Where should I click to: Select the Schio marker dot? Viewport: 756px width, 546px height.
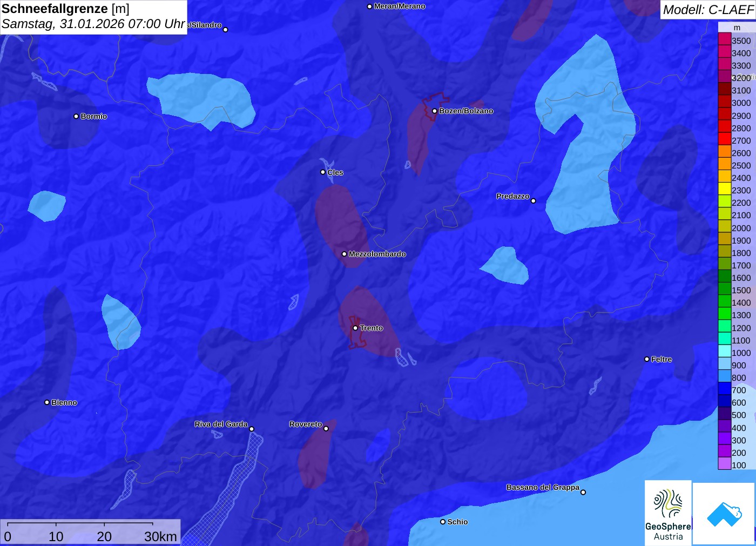click(x=443, y=522)
